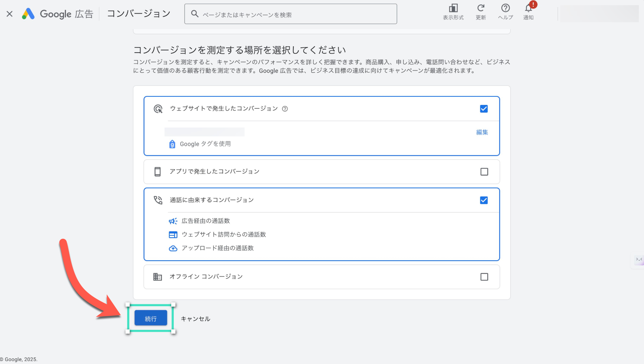
Task: Click the cloud upload icon for アップロード経由の通話数
Action: click(173, 248)
